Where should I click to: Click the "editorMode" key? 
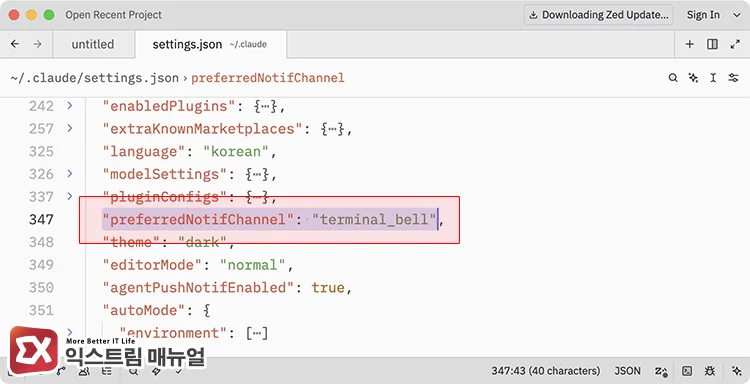(x=152, y=265)
